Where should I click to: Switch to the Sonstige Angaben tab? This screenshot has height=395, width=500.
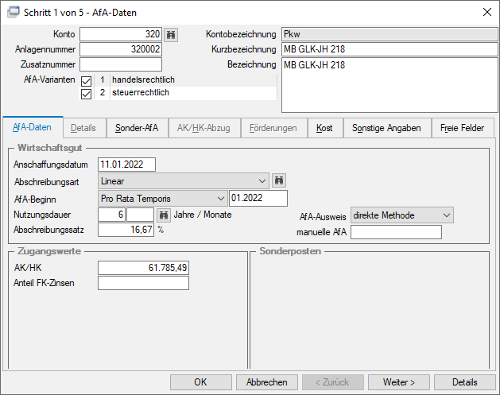point(387,128)
